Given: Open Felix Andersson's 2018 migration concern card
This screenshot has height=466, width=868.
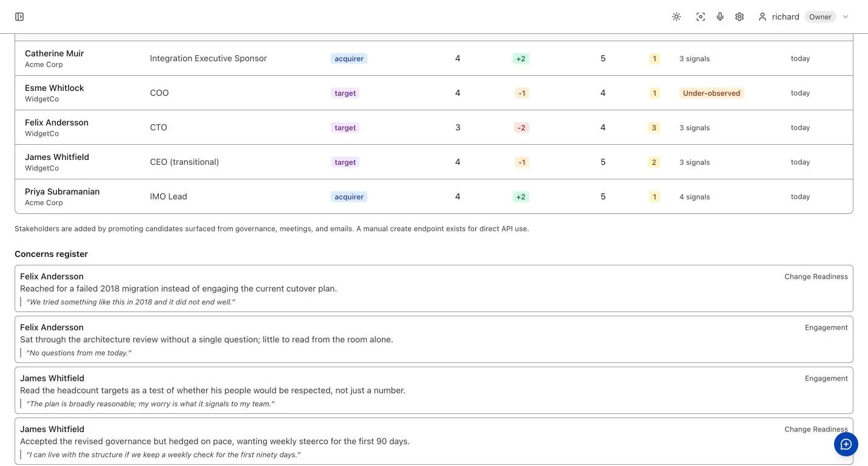Looking at the screenshot, I should [434, 288].
